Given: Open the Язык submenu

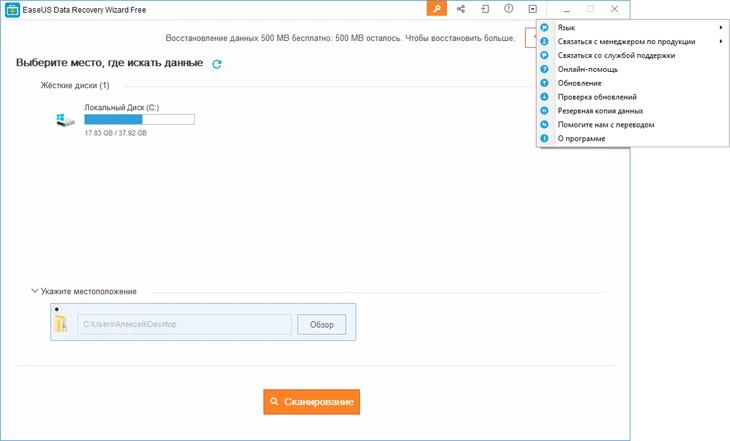Looking at the screenshot, I should (633, 27).
